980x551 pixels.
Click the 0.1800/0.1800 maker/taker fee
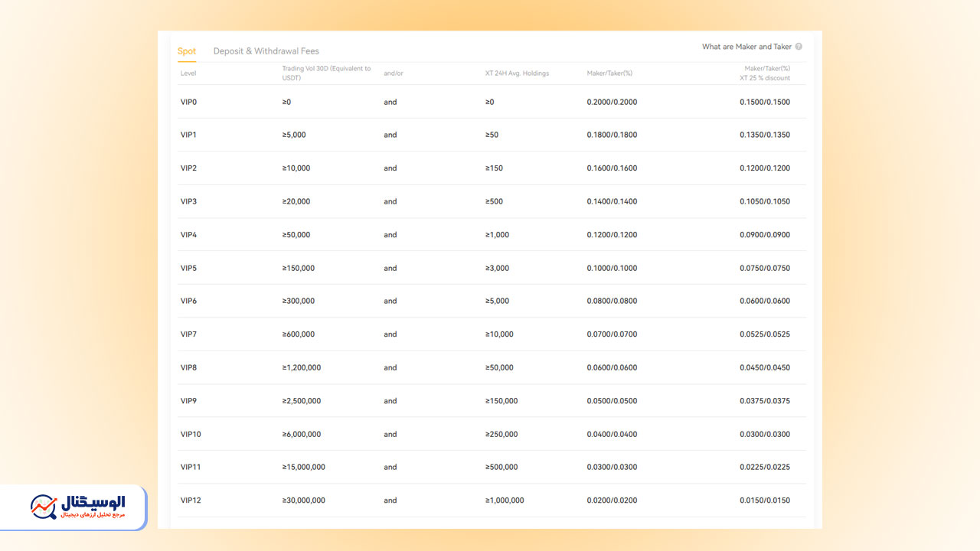[x=612, y=135]
